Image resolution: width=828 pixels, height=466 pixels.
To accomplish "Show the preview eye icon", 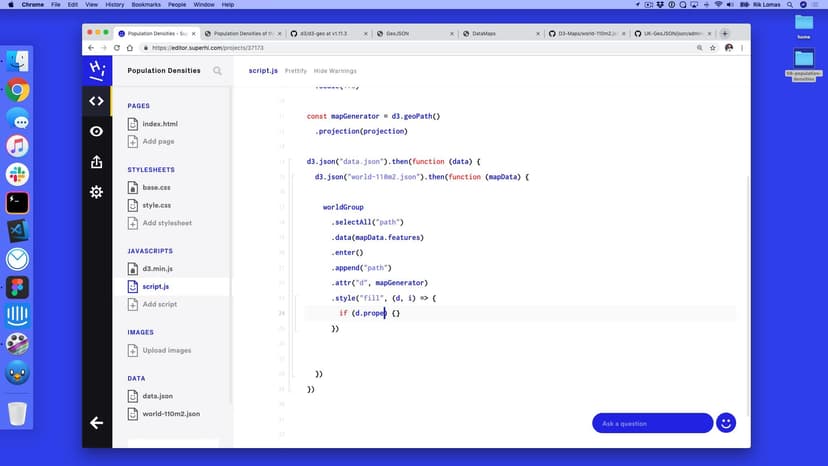I will click(96, 131).
